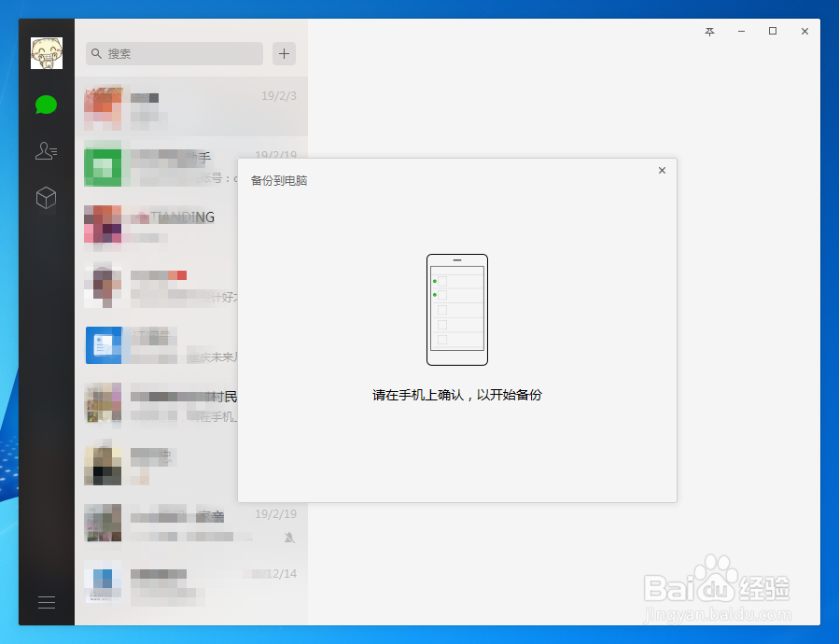Open the chat with the blue card avatar
This screenshot has height=644, width=839.
tap(156, 345)
